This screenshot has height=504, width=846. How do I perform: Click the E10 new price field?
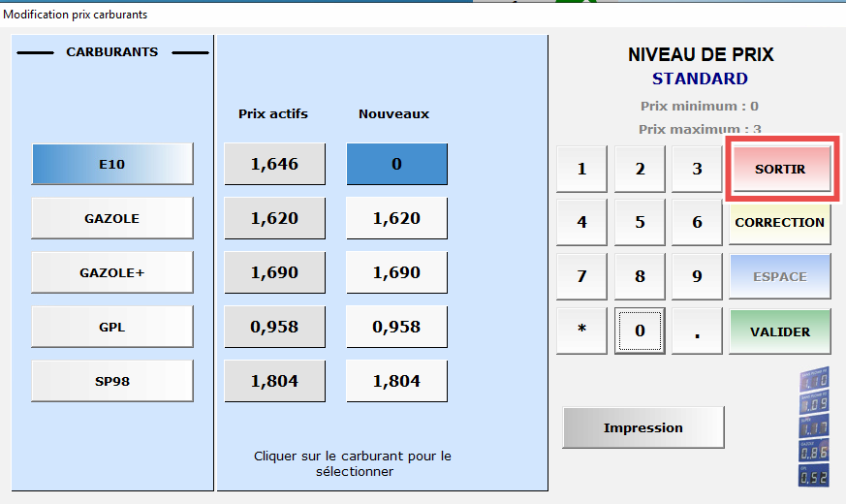pyautogui.click(x=396, y=164)
